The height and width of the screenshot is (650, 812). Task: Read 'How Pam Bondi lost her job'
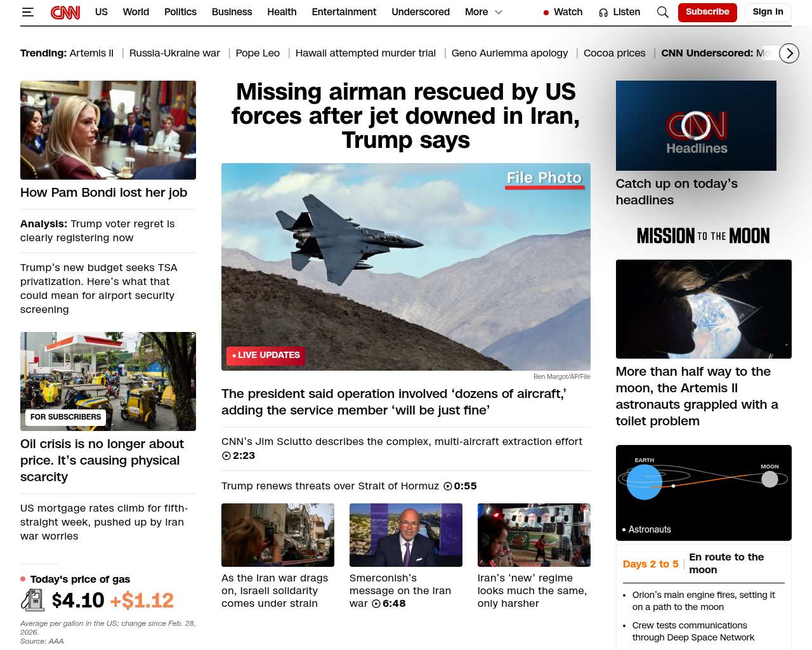[x=103, y=192]
